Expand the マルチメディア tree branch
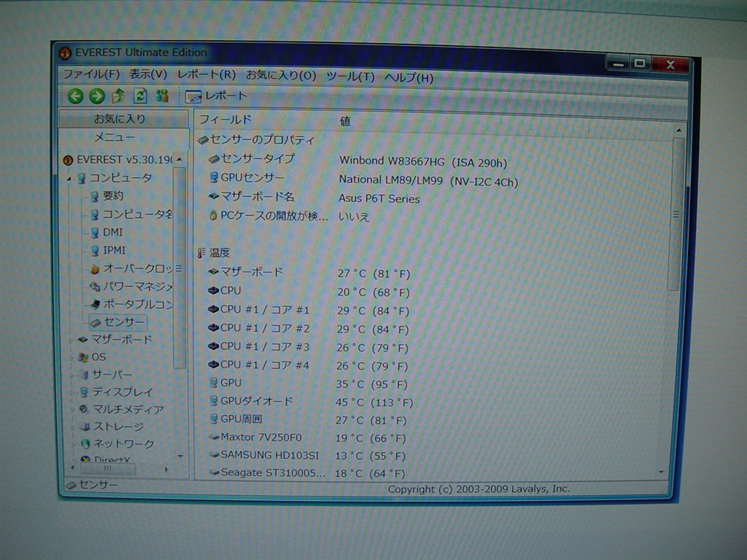 point(72,410)
